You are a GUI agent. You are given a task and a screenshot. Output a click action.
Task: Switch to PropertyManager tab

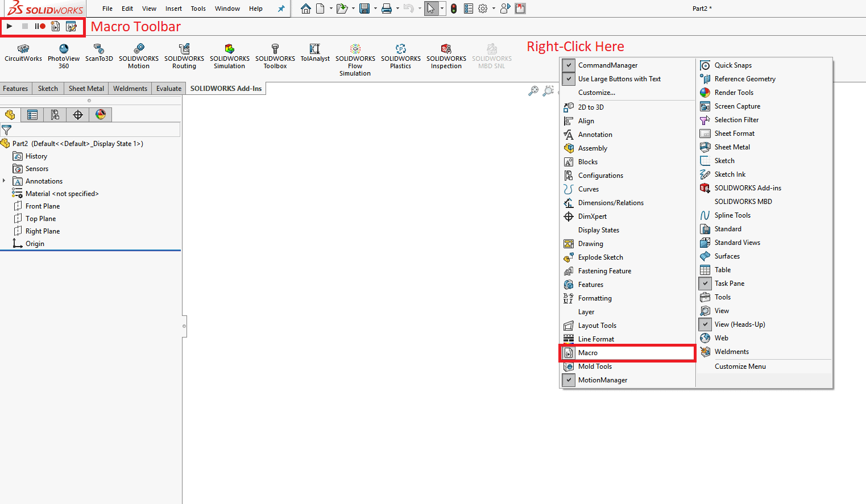point(32,115)
